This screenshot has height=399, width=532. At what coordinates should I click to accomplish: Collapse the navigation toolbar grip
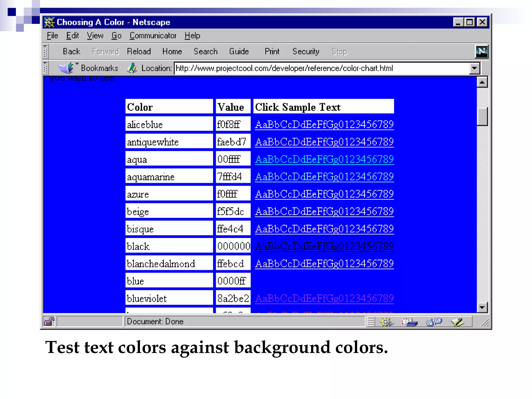tap(45, 51)
